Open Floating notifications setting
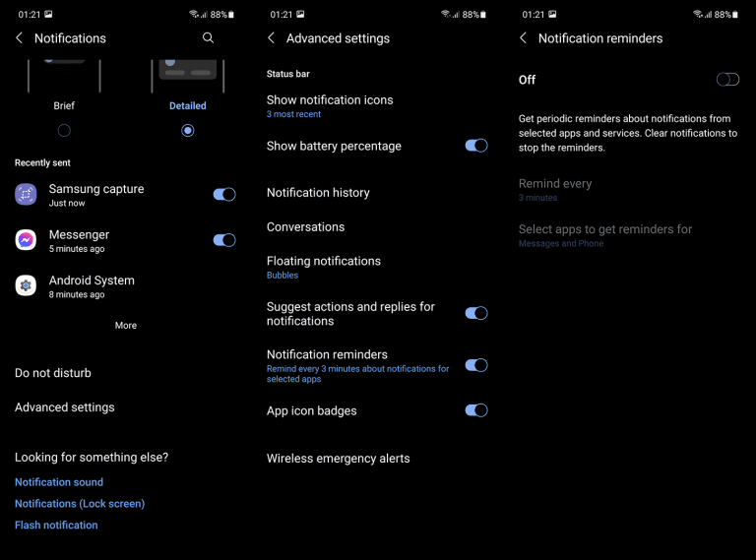The height and width of the screenshot is (560, 756). [x=324, y=267]
